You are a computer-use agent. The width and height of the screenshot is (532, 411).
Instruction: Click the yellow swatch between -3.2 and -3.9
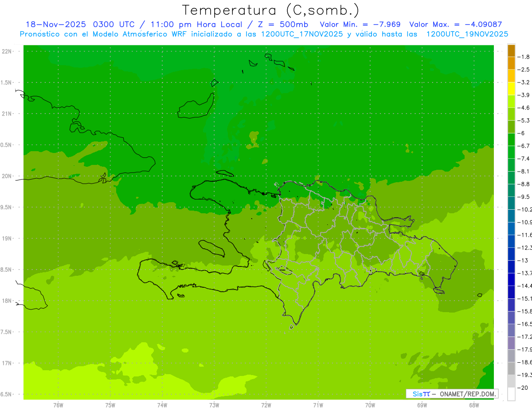pyautogui.click(x=511, y=89)
